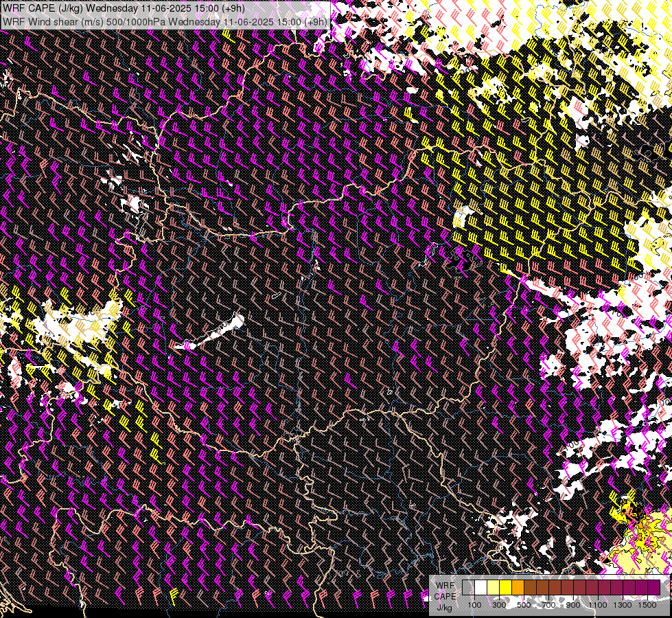672x618 pixels.
Task: Select the white legend swatch after 100
Action: click(x=481, y=587)
